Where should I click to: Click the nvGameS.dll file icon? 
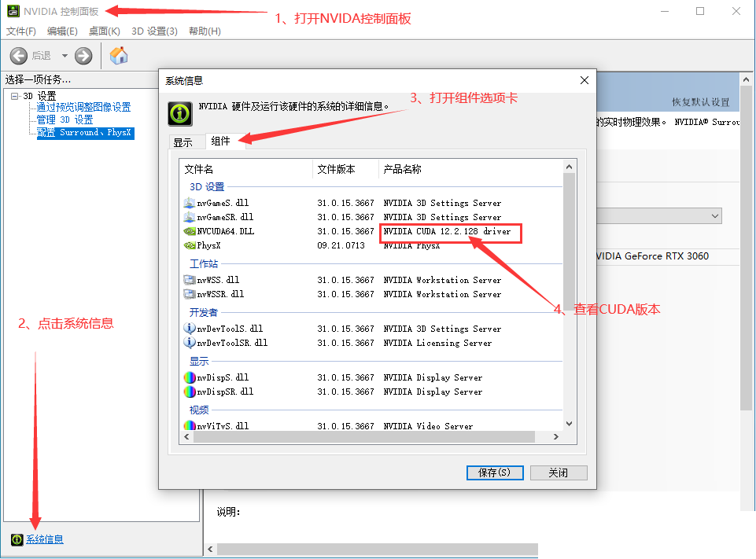pos(190,203)
